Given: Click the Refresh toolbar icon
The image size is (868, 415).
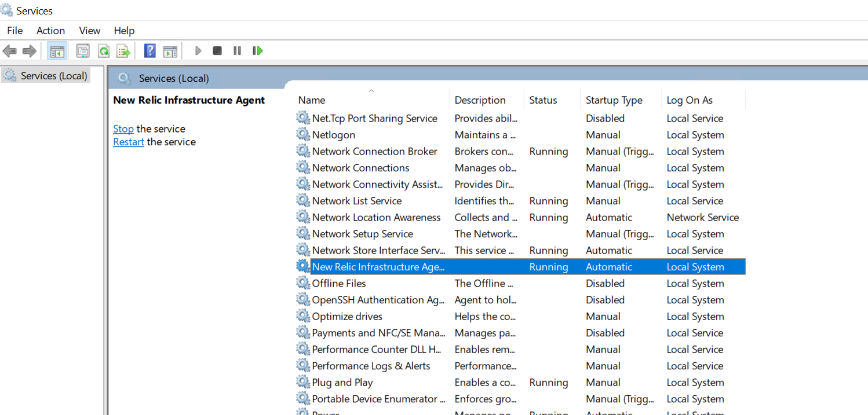Looking at the screenshot, I should (x=104, y=51).
